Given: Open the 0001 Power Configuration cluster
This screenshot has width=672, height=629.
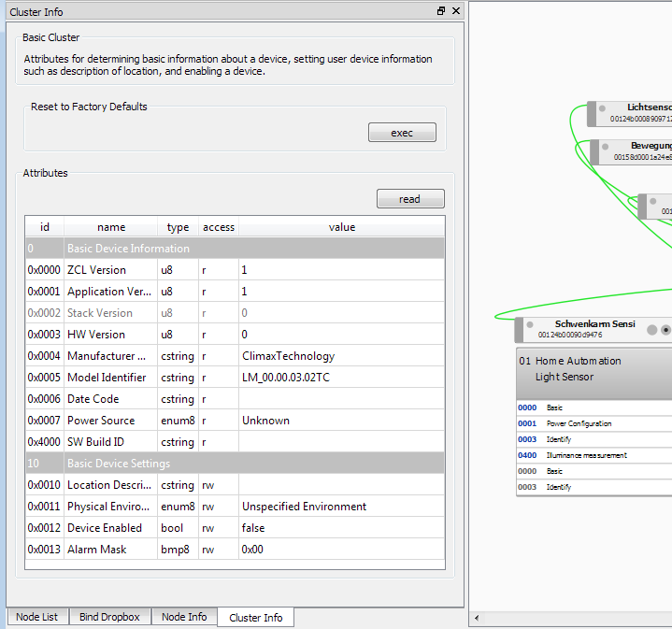Looking at the screenshot, I should [594, 423].
